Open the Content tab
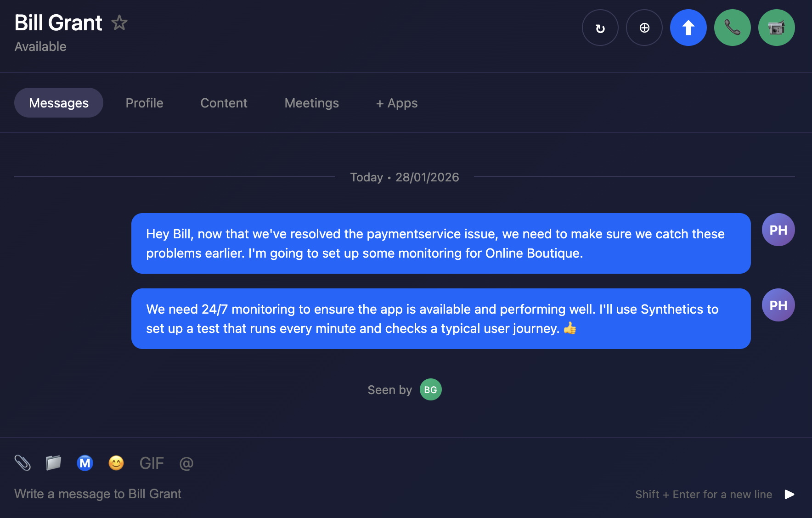Screen dimensions: 812x518 click(x=224, y=103)
